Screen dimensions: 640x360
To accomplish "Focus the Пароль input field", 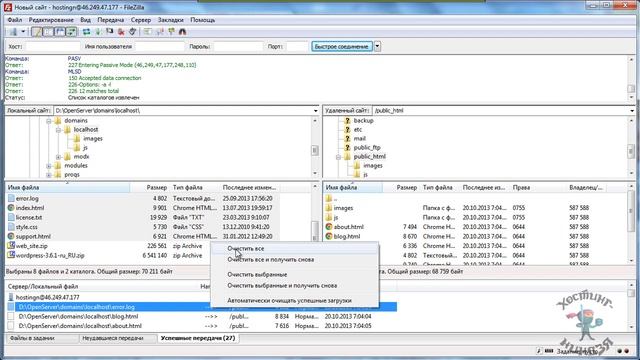I will 238,47.
